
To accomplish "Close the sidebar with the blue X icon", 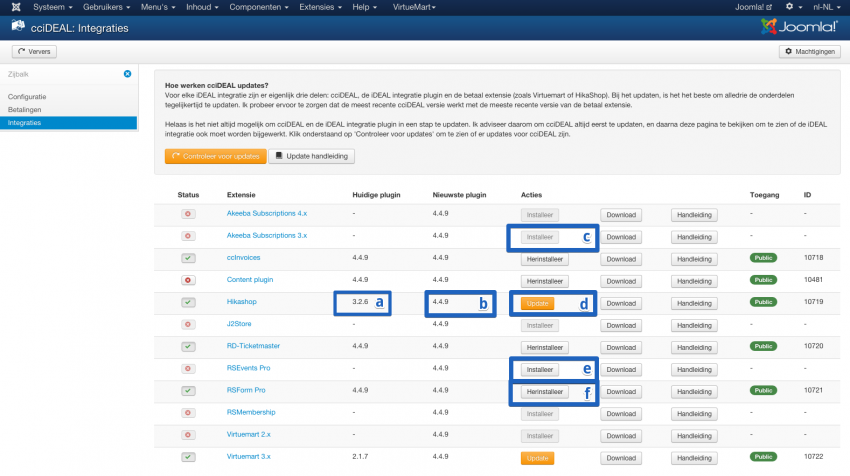I will pyautogui.click(x=127, y=74).
